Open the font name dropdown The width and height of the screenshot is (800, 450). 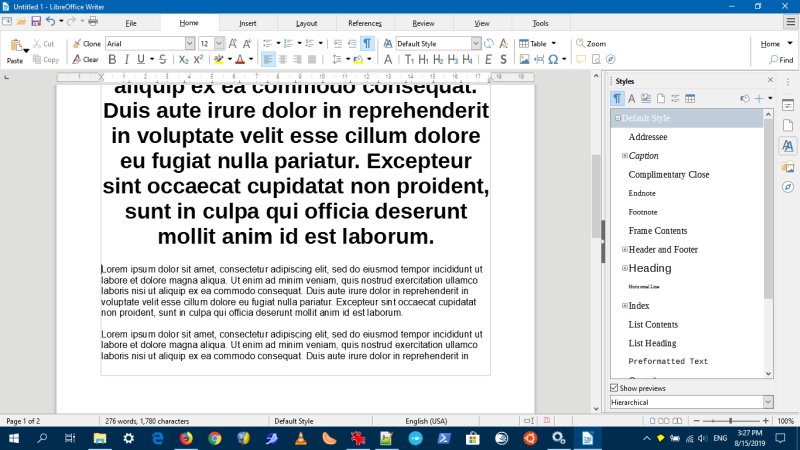(190, 44)
